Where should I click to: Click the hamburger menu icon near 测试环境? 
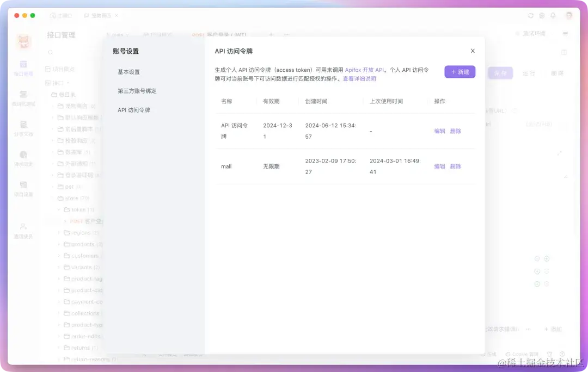pos(565,34)
